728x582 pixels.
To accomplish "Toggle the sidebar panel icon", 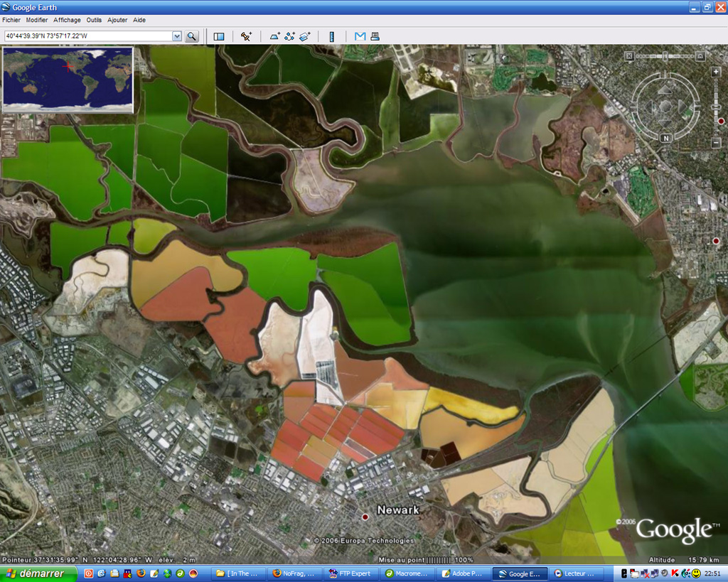I will 219,36.
